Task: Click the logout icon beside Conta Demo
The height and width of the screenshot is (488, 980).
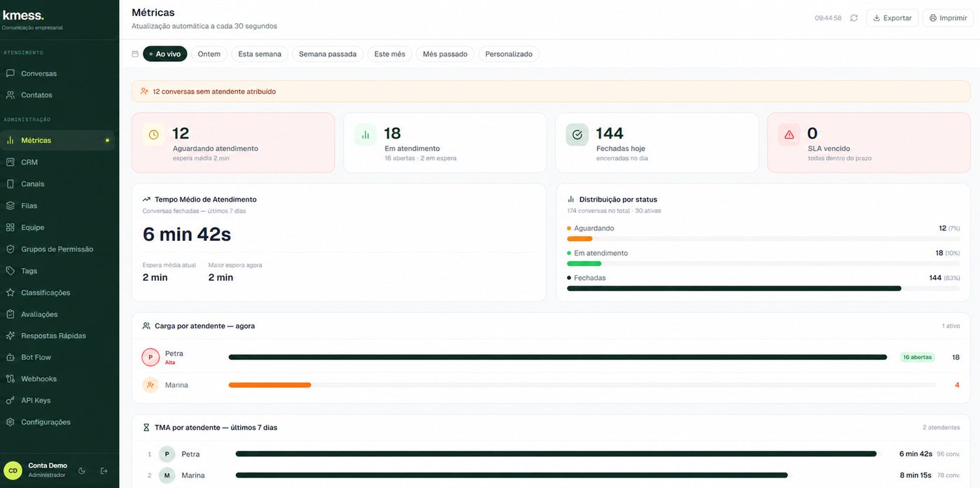Action: [104, 471]
